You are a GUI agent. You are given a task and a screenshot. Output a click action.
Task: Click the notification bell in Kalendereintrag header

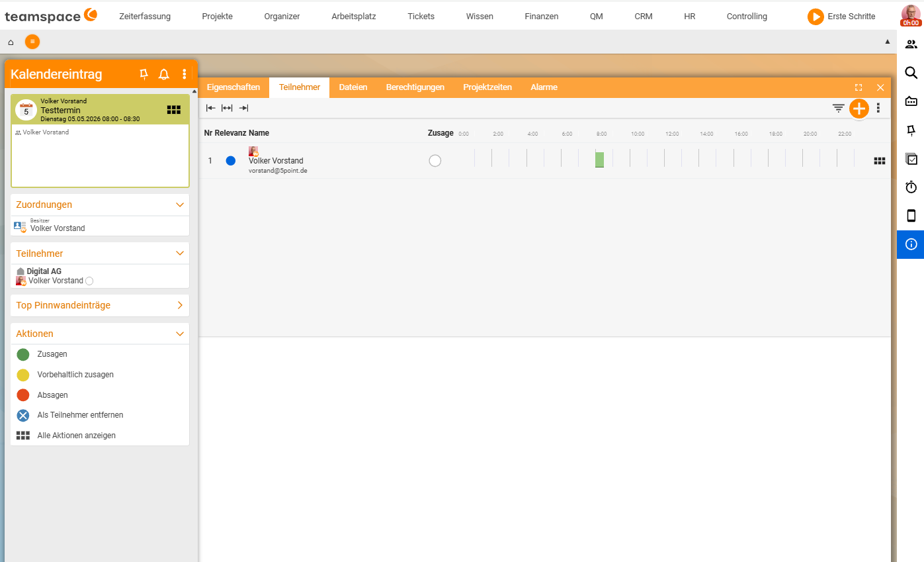click(164, 74)
